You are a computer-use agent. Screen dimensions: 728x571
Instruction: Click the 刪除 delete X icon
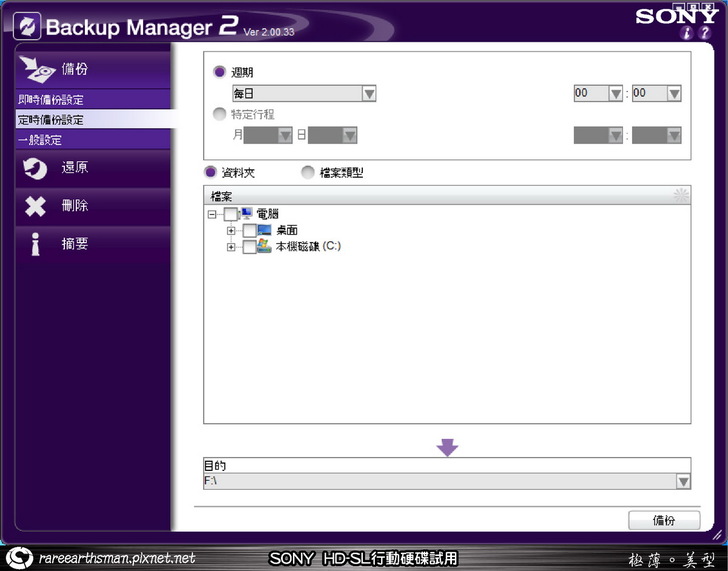35,206
